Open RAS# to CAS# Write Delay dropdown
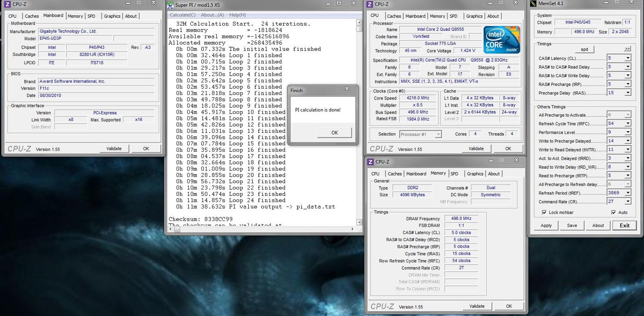Screen dimensions: 644x316 point(627,75)
